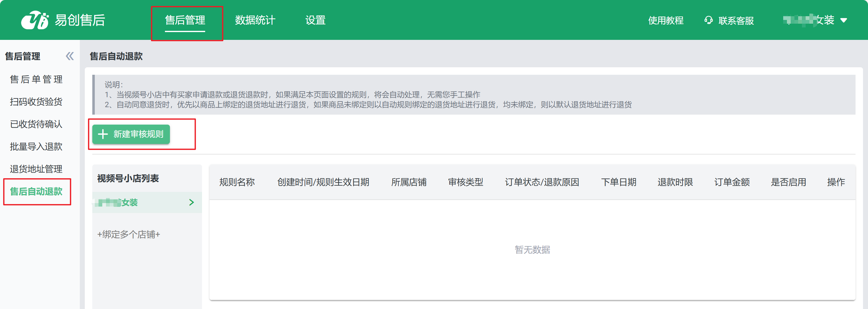Click the 易创售后 logo icon
Screen dimensions: 868x309
pyautogui.click(x=35, y=20)
